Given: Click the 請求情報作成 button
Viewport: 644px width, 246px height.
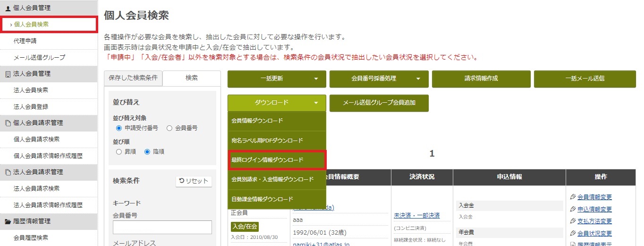Looking at the screenshot, I should point(481,79).
